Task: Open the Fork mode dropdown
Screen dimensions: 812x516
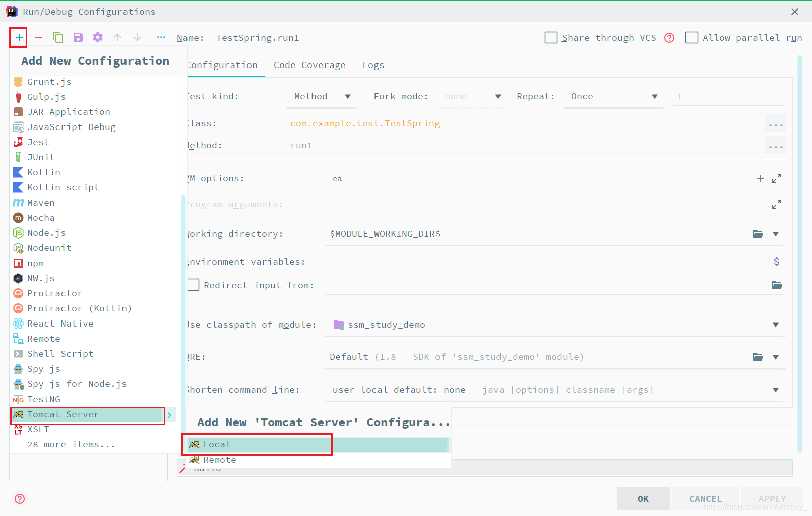Action: pos(472,97)
